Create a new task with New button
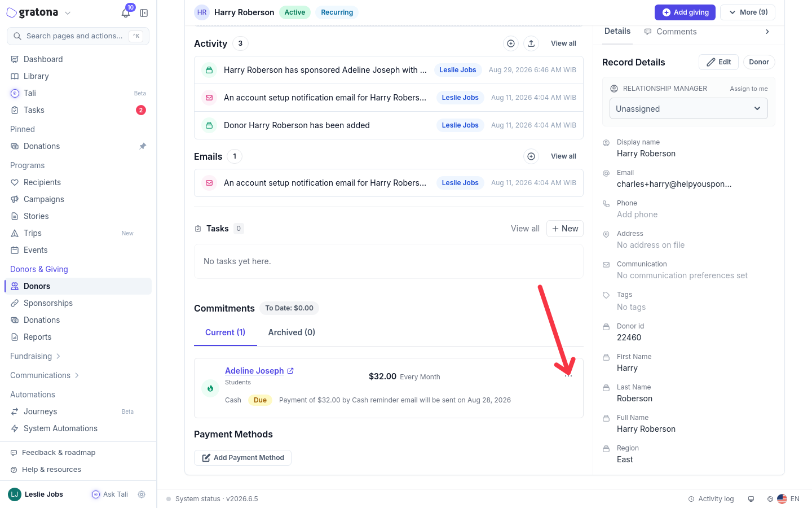The width and height of the screenshot is (812, 508). pos(565,229)
